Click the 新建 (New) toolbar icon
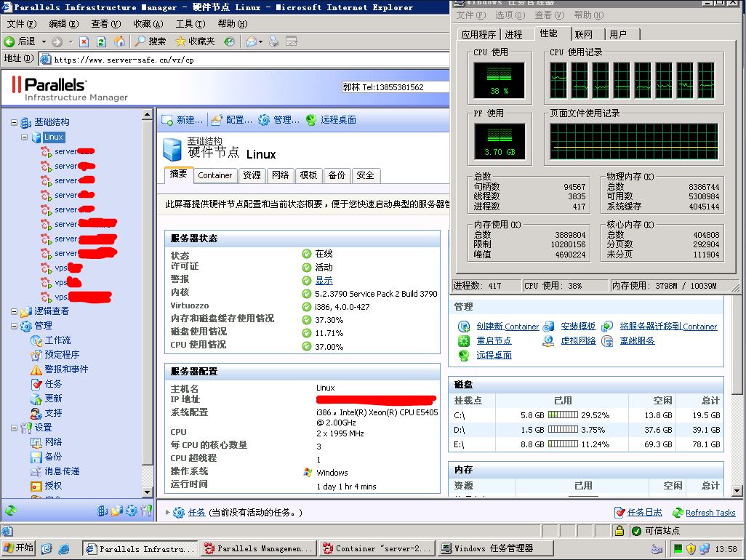 pyautogui.click(x=167, y=120)
